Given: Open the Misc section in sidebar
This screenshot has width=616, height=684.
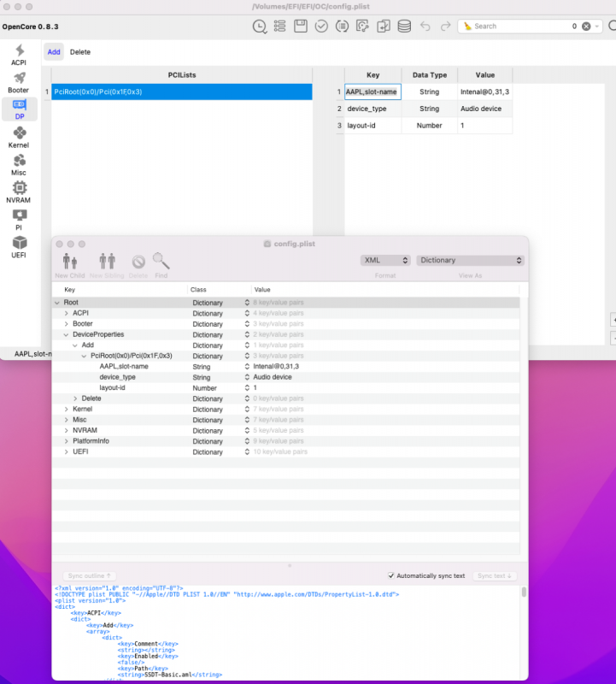Looking at the screenshot, I should point(19,165).
